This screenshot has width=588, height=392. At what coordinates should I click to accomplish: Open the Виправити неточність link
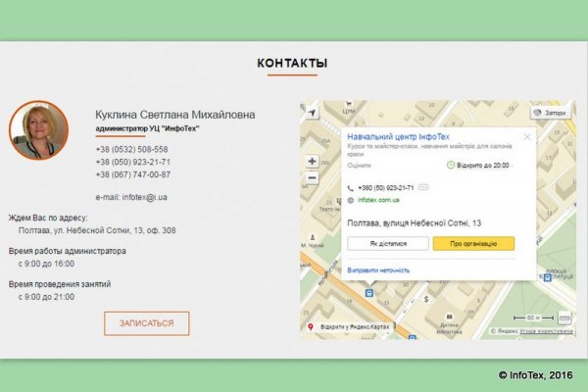pyautogui.click(x=378, y=269)
